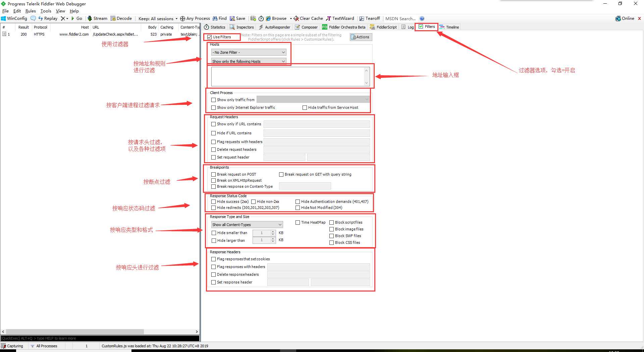644x352 pixels.
Task: Click the QuickExec command box
Action: click(100, 338)
